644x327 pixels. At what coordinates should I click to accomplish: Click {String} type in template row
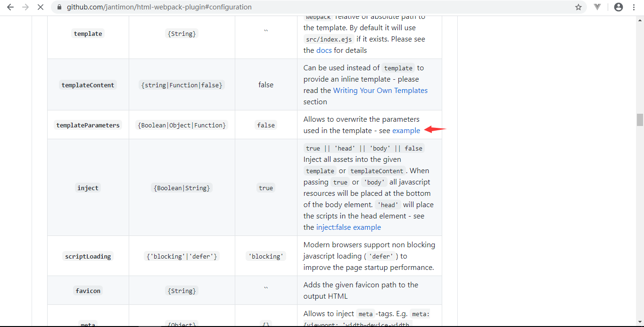pos(182,34)
